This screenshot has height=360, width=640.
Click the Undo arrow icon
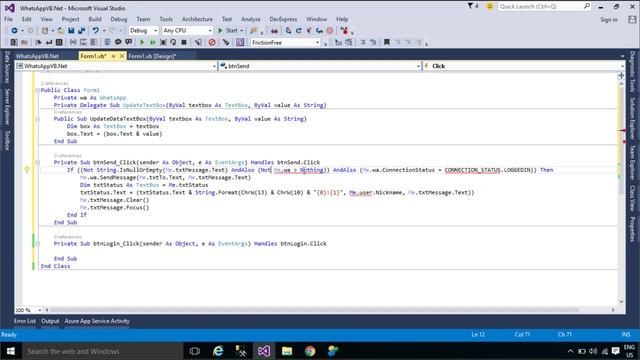[96, 31]
